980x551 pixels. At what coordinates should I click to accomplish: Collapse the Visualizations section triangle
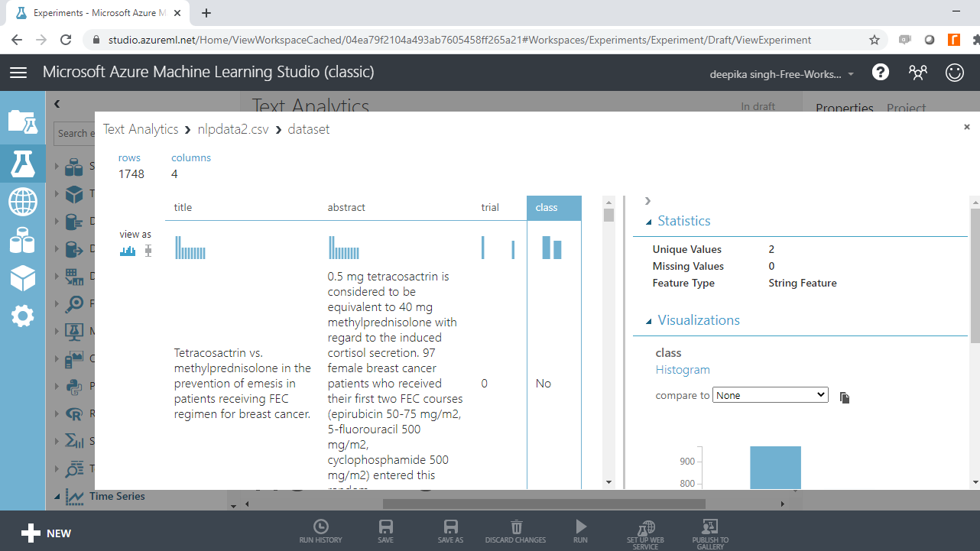pyautogui.click(x=649, y=322)
